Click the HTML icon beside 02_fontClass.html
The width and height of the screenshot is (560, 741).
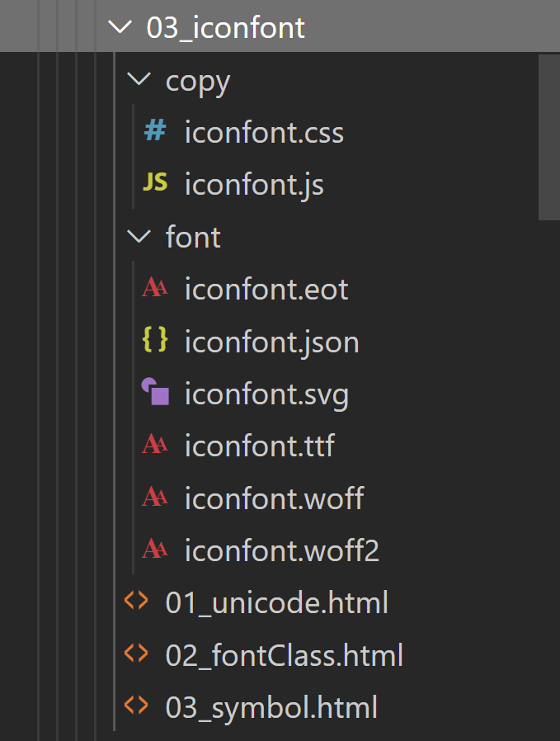coord(136,655)
